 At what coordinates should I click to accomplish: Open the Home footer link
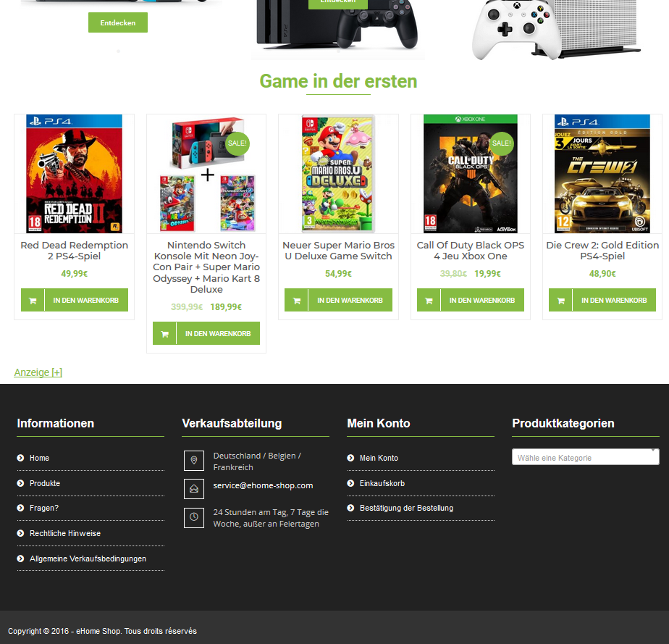click(x=39, y=458)
